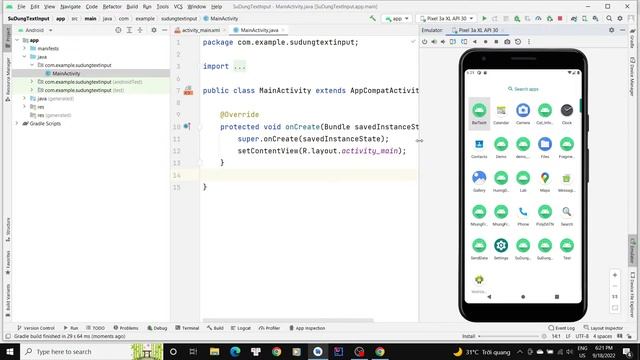Open the Run configuration 'app' dropdown
The image size is (640, 360).
397,19
